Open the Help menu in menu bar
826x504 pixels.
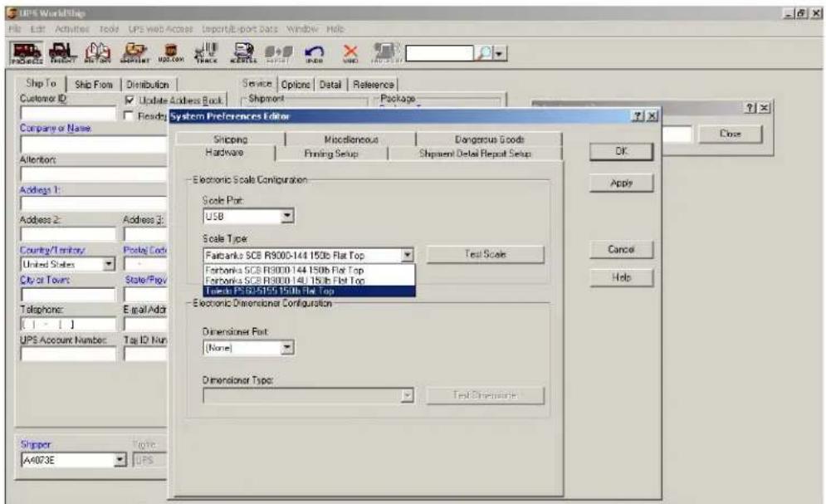(335, 29)
